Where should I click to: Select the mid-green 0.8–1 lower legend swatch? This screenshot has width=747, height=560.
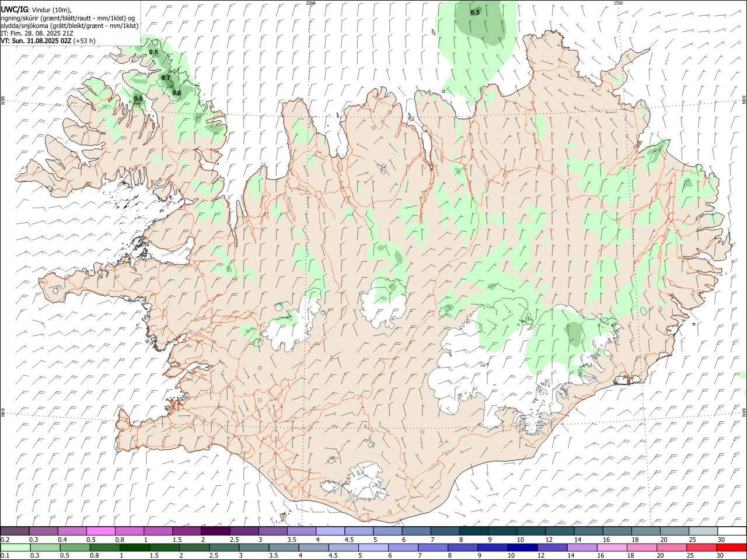[104, 547]
